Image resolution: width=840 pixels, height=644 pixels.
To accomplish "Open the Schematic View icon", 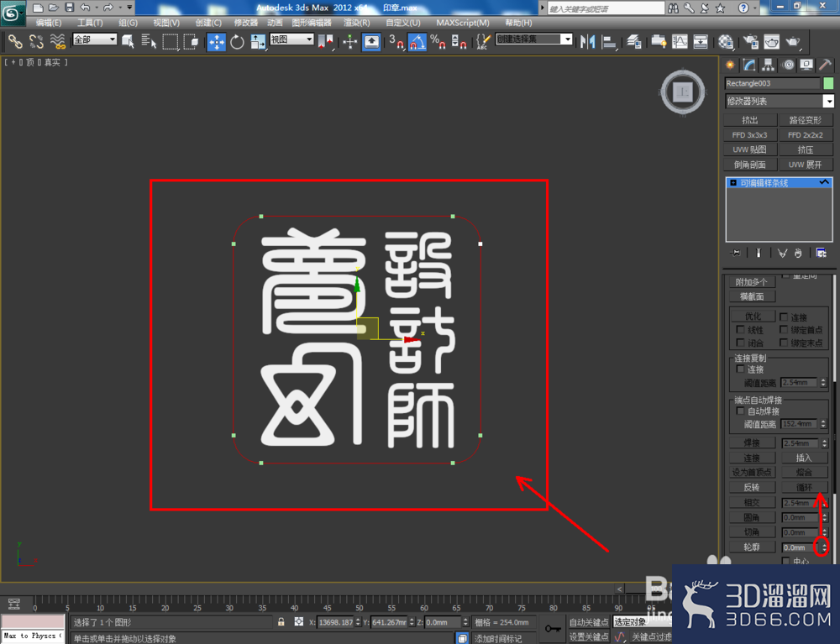I will pyautogui.click(x=701, y=42).
